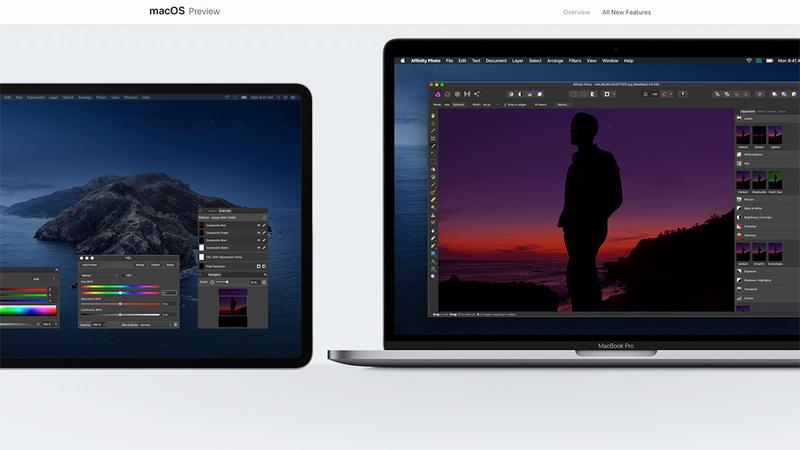Select the Photo persona icon
800x450 pixels.
click(x=438, y=94)
